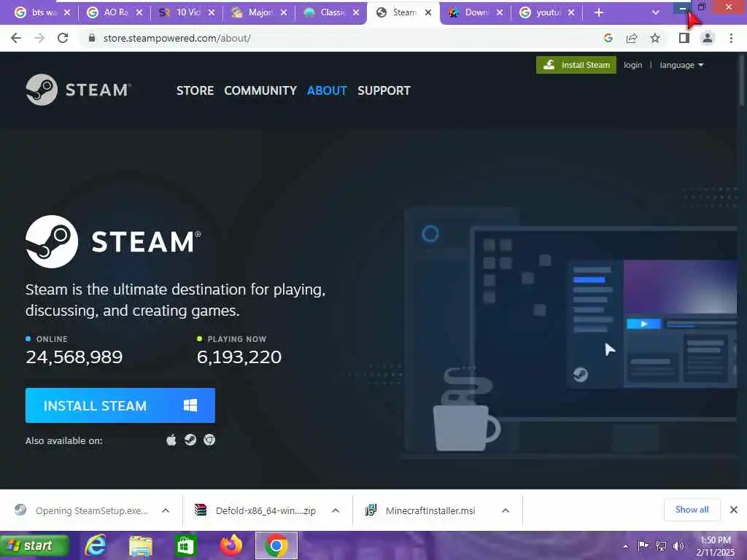Viewport: 747px width, 560px height.
Task: Click the Apple macOS download icon
Action: pyautogui.click(x=171, y=440)
